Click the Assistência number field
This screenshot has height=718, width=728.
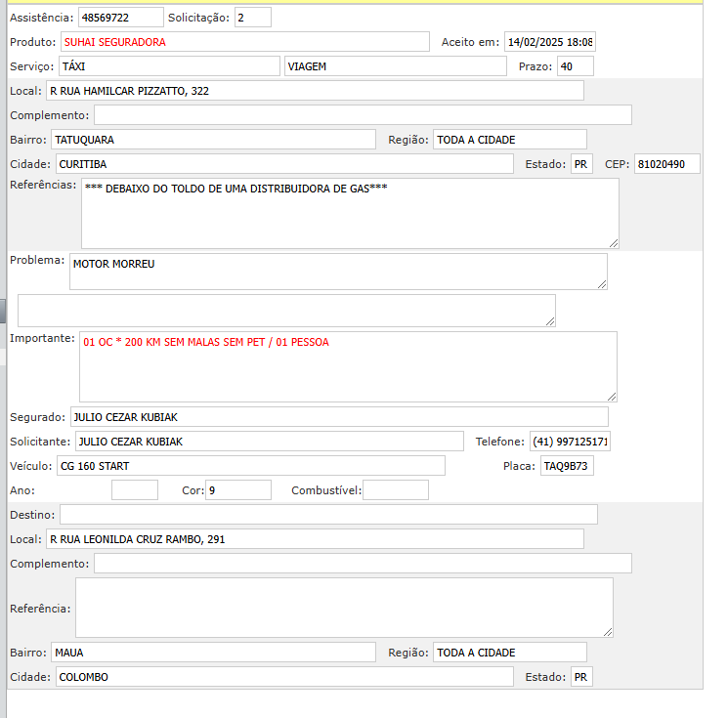120,18
